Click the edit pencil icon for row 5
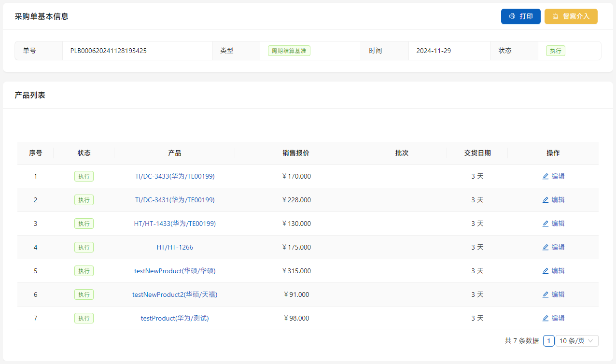 tap(546, 271)
